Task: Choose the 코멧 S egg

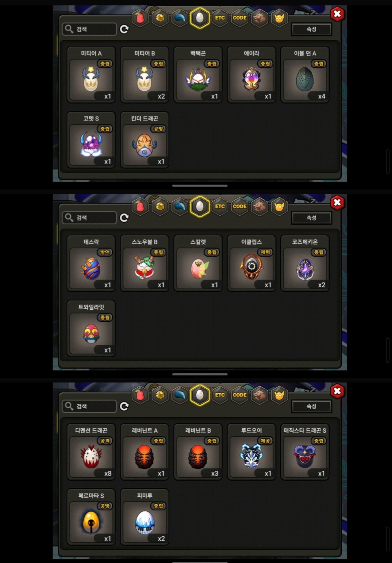Action: (x=91, y=140)
